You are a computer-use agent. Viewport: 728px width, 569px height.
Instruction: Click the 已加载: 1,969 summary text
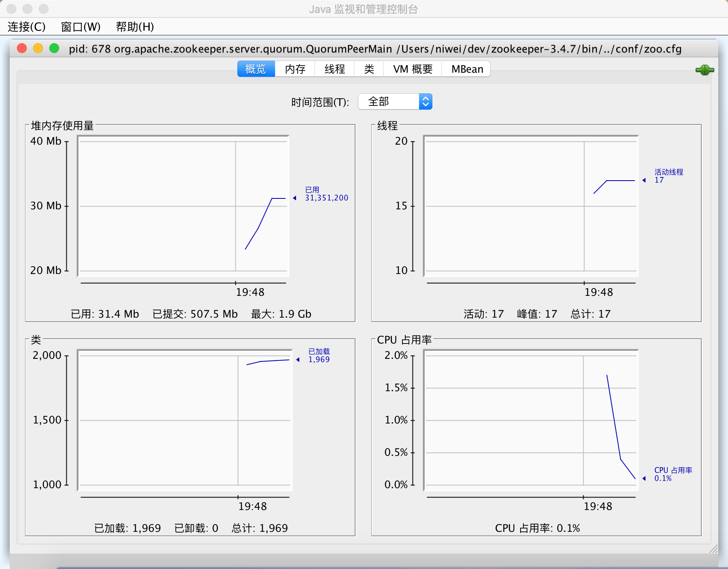point(127,528)
